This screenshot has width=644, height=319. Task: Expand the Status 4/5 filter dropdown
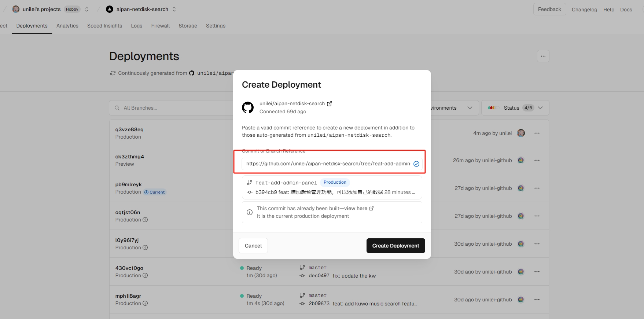[515, 108]
